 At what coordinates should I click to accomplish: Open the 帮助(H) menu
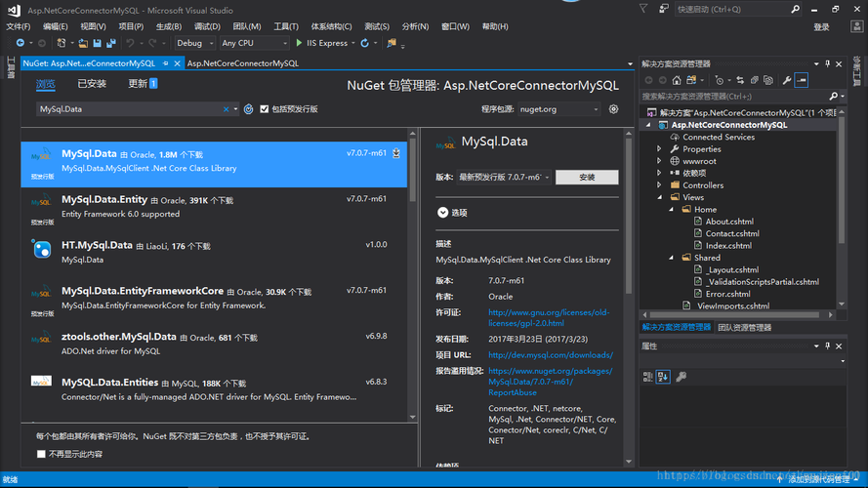click(x=495, y=26)
